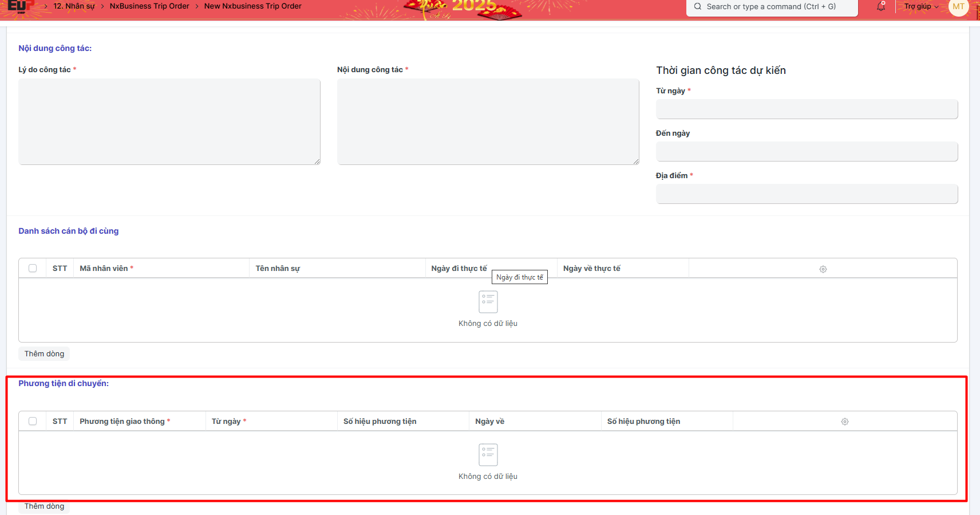Select all rows in transport table

tap(33, 421)
